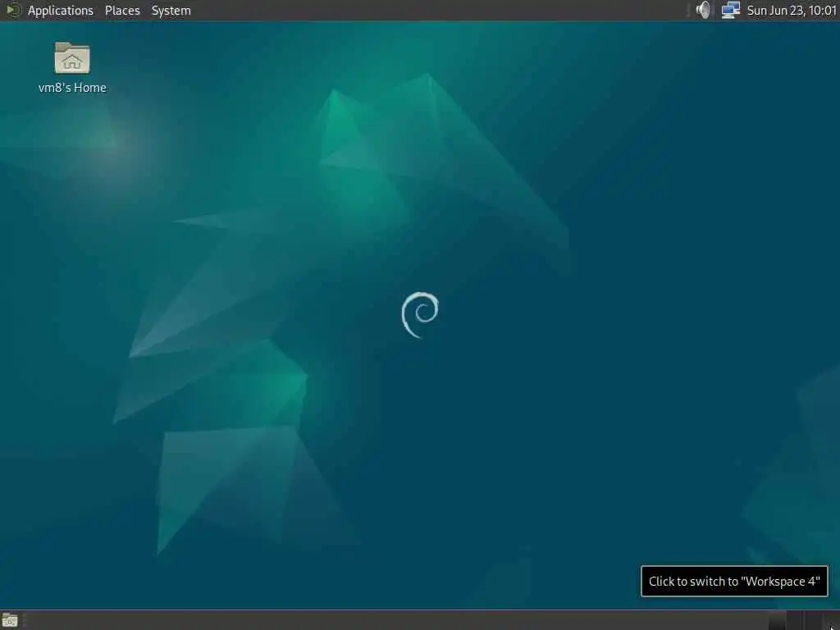The height and width of the screenshot is (630, 840).
Task: Open the Places menu
Action: point(122,11)
